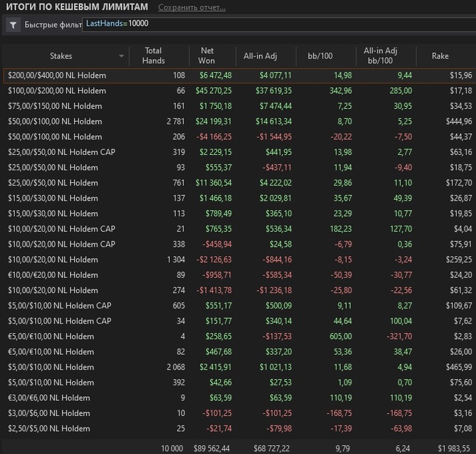Click the net won value $45 270,25
This screenshot has width=476, height=454.
tap(214, 91)
